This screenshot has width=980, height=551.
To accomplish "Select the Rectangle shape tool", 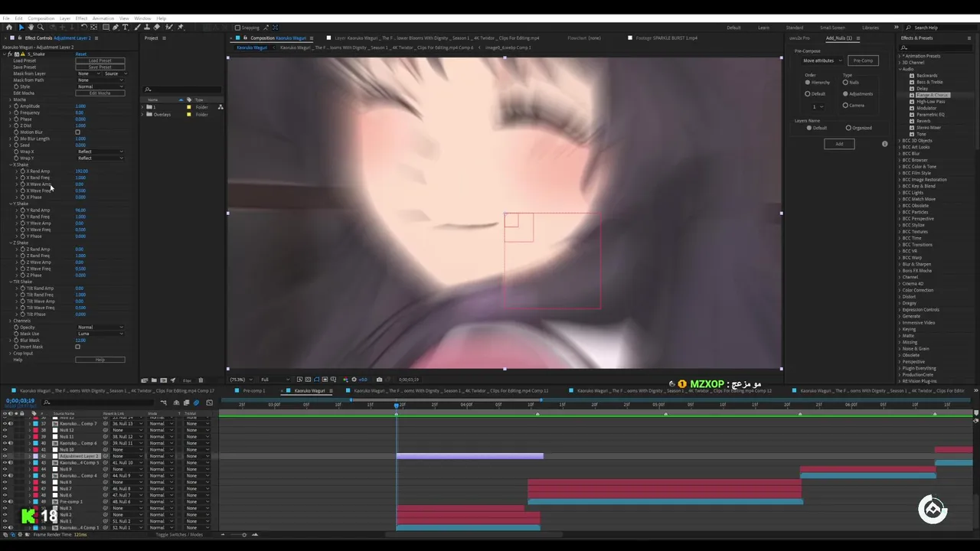I will tap(106, 27).
